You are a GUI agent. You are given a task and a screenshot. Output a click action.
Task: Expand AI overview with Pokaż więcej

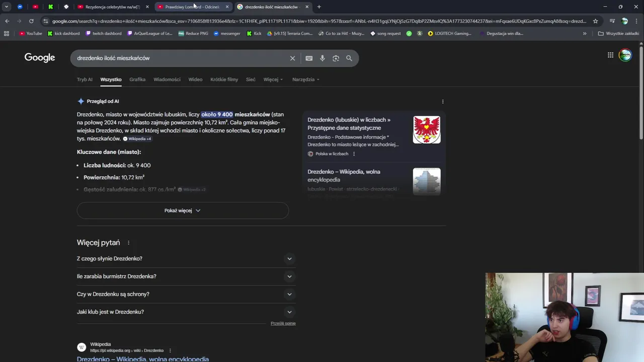183,211
